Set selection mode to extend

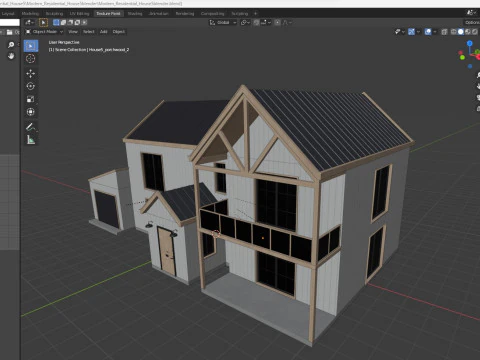(63, 22)
